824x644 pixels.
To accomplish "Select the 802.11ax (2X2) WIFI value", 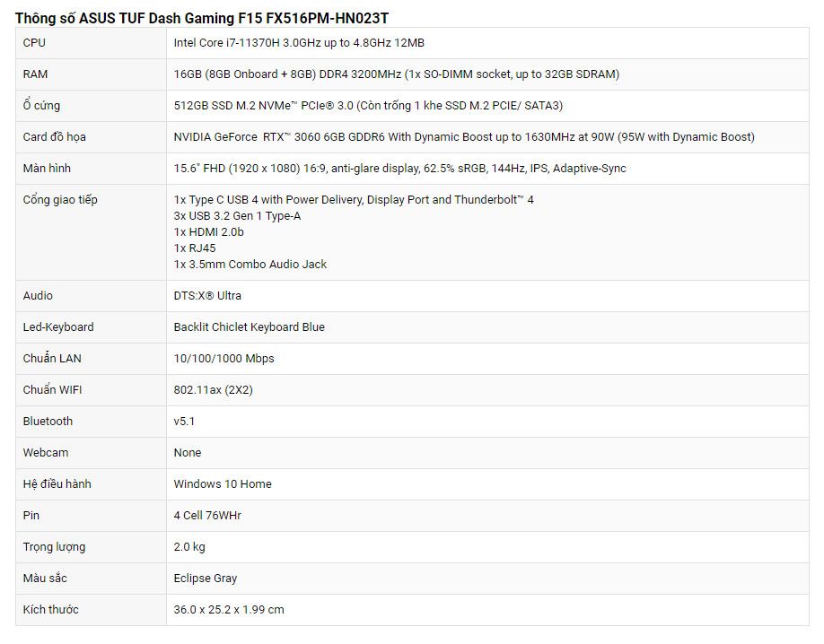I will tap(214, 390).
